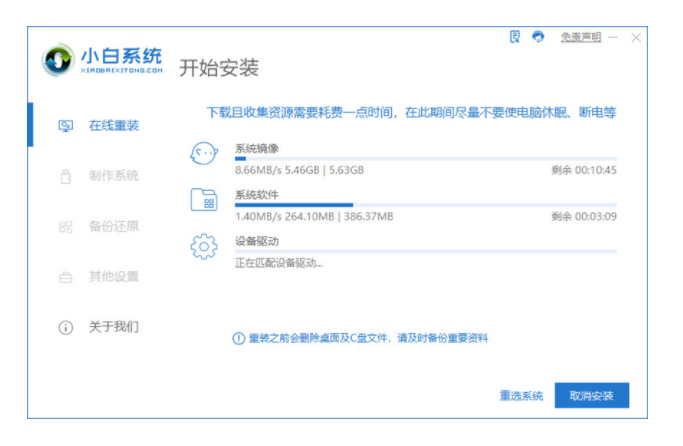The height and width of the screenshot is (446, 683).
Task: Click the 设备驱动 gear icon
Action: [x=204, y=246]
